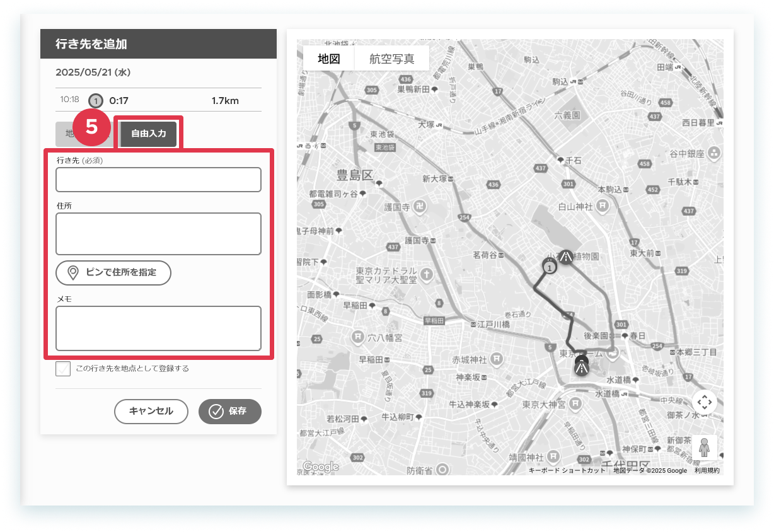The image size is (774, 532).
Task: Click the 10:18 time text
Action: (69, 100)
